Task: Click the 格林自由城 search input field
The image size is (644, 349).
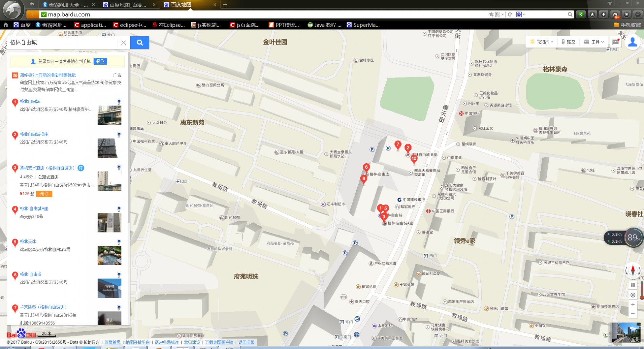Action: [x=63, y=43]
